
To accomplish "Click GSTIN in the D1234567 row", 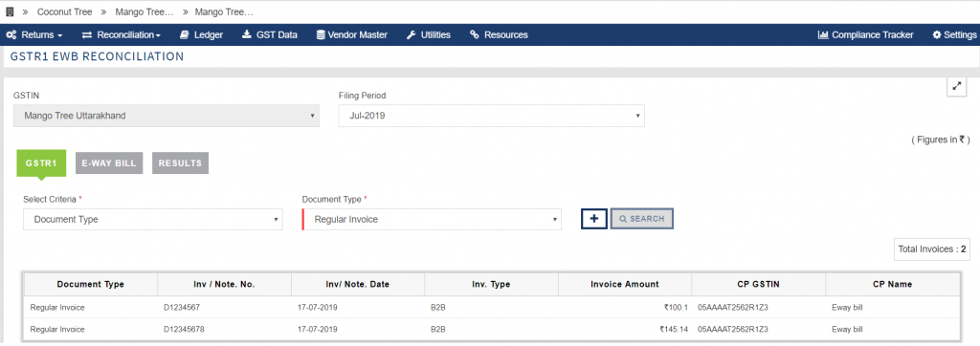I will [733, 307].
